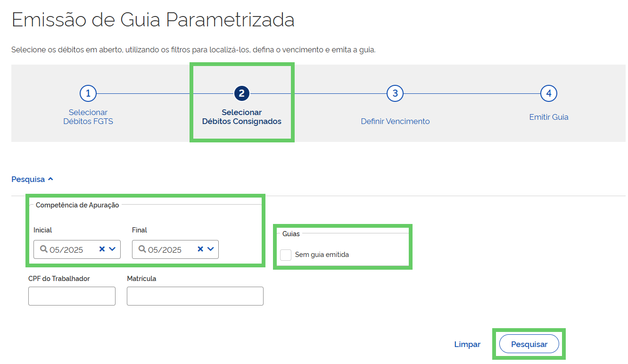Viewport: 628px width, 364px height.
Task: Click the Emitir Guia step label
Action: click(549, 117)
